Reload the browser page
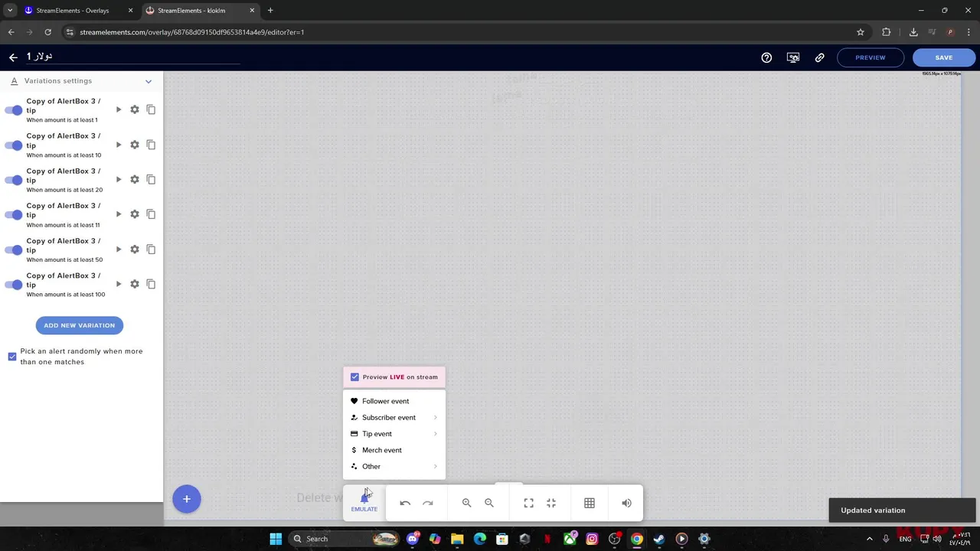Screen dimensions: 980x551 [x=47, y=32]
